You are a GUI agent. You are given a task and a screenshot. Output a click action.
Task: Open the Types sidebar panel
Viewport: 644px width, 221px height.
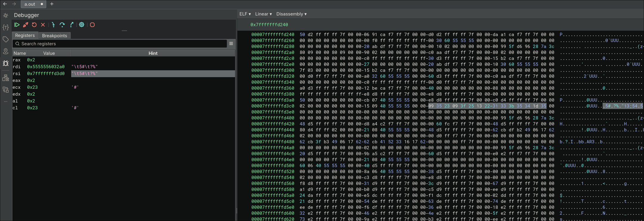(x=5, y=27)
